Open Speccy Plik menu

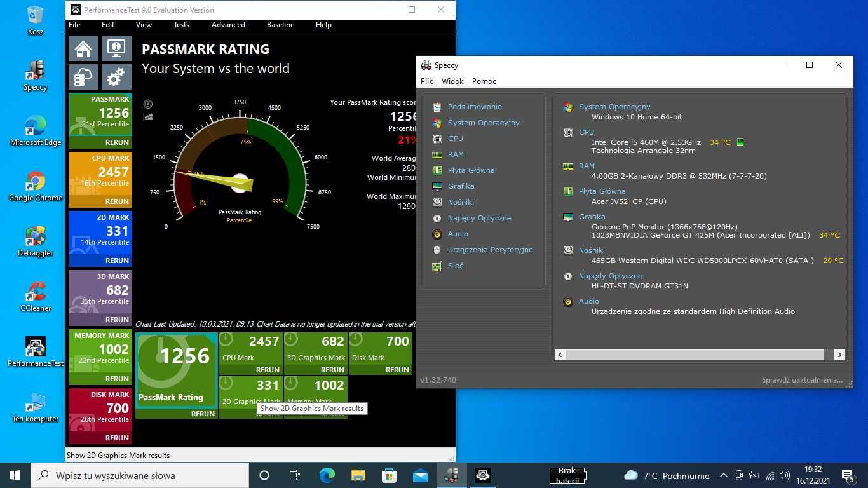pos(426,81)
